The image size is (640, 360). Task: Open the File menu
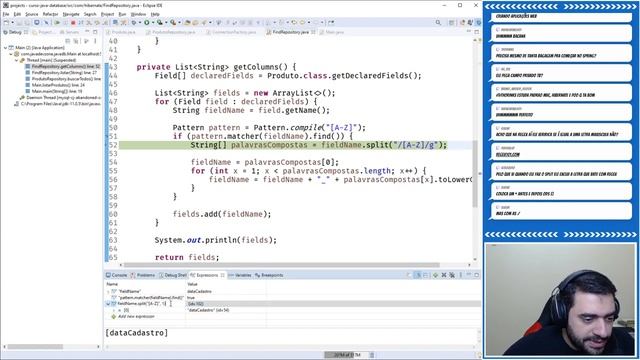pyautogui.click(x=6, y=14)
